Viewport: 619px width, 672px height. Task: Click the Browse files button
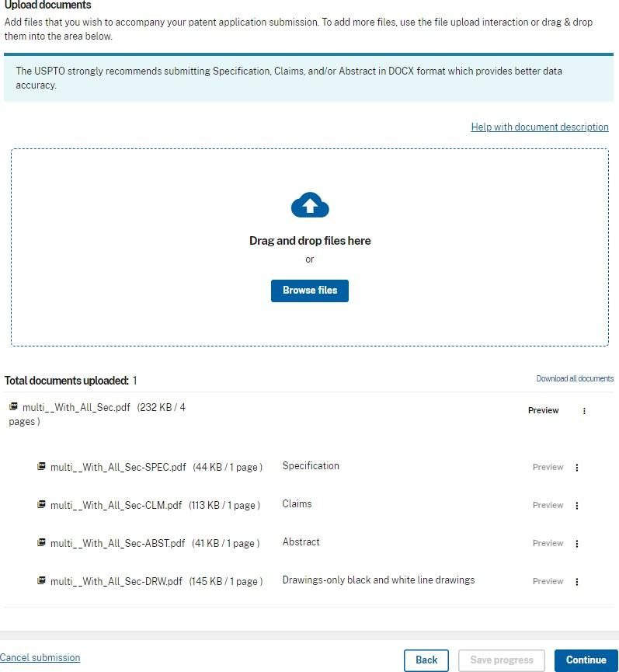(310, 291)
